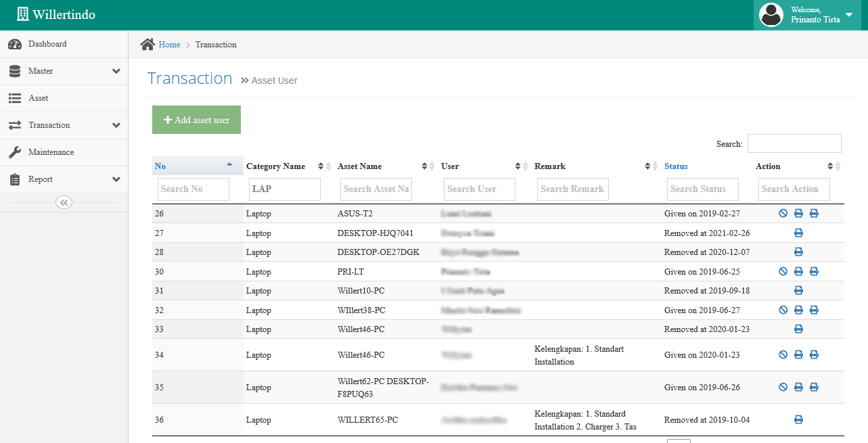Print the Willert10-PC asset record
868x443 pixels.
tap(798, 291)
